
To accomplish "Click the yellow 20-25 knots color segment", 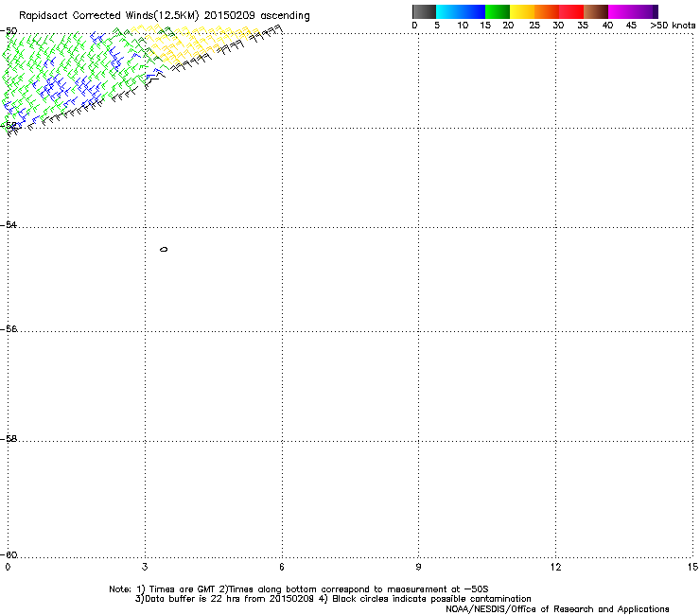I will point(522,11).
